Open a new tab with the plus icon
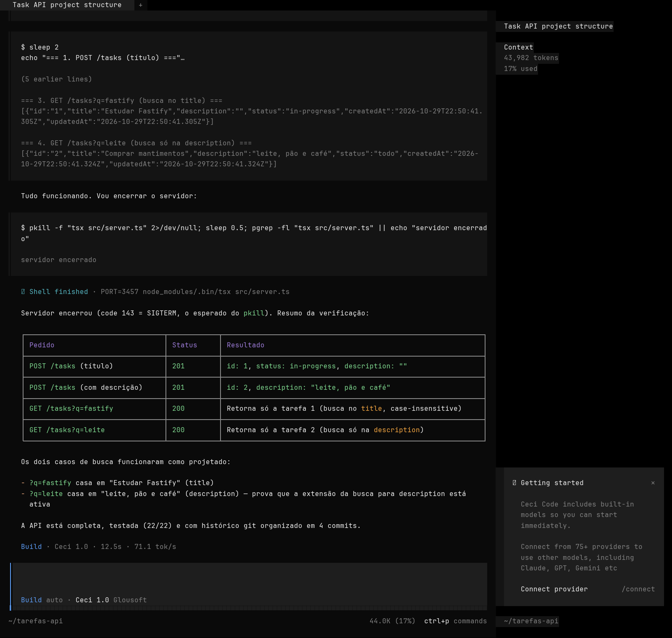Screen dimensions: 672x638 tap(141, 5)
